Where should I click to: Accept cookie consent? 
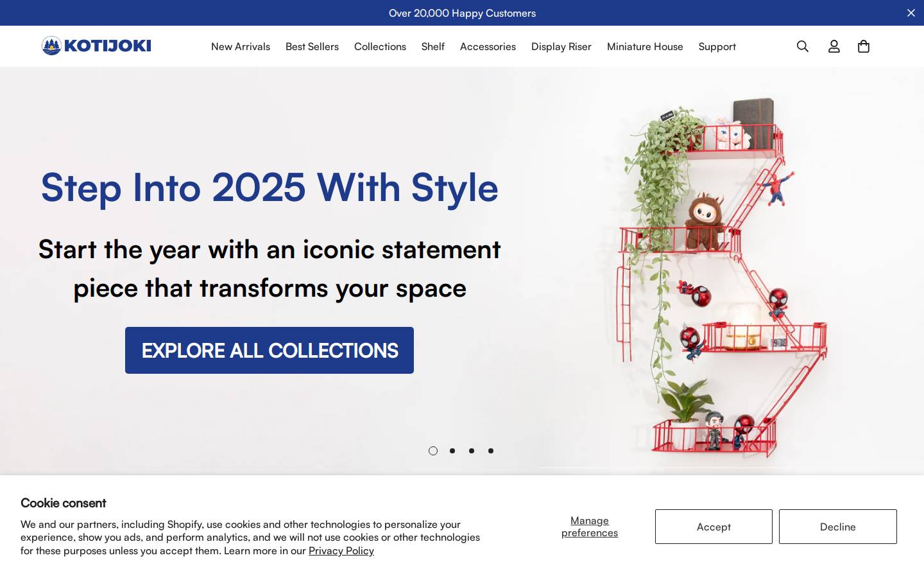pyautogui.click(x=714, y=527)
